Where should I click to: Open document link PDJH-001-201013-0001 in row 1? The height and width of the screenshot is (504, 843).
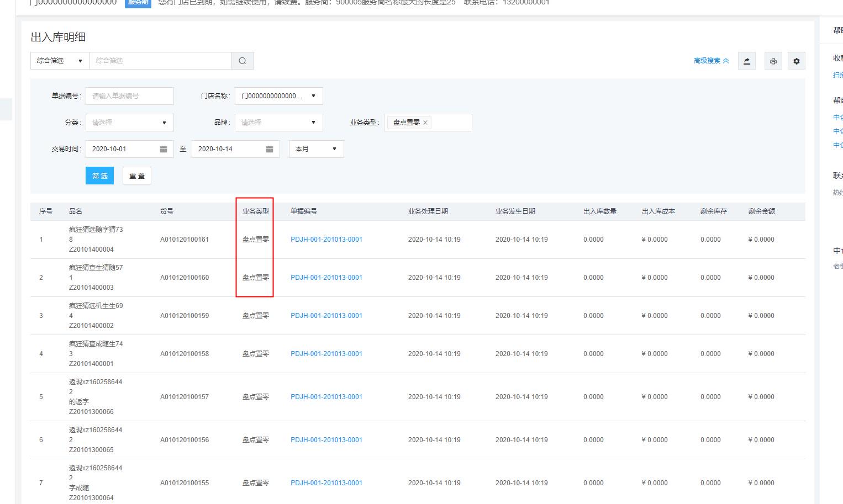click(326, 240)
